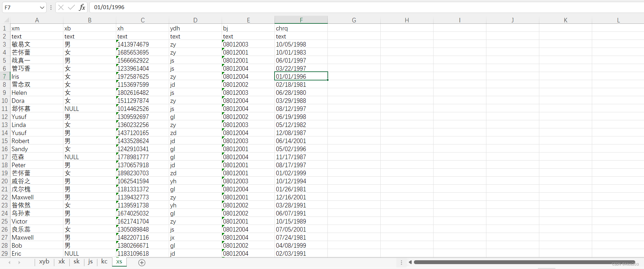This screenshot has height=269, width=644.
Task: Click the header cell 'ydh'
Action: tap(195, 28)
